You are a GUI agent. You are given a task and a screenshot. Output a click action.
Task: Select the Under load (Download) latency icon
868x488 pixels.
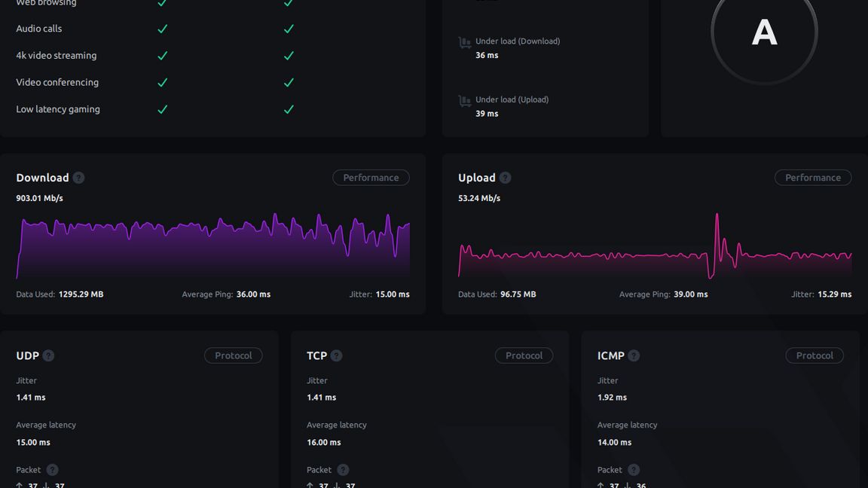pyautogui.click(x=465, y=43)
